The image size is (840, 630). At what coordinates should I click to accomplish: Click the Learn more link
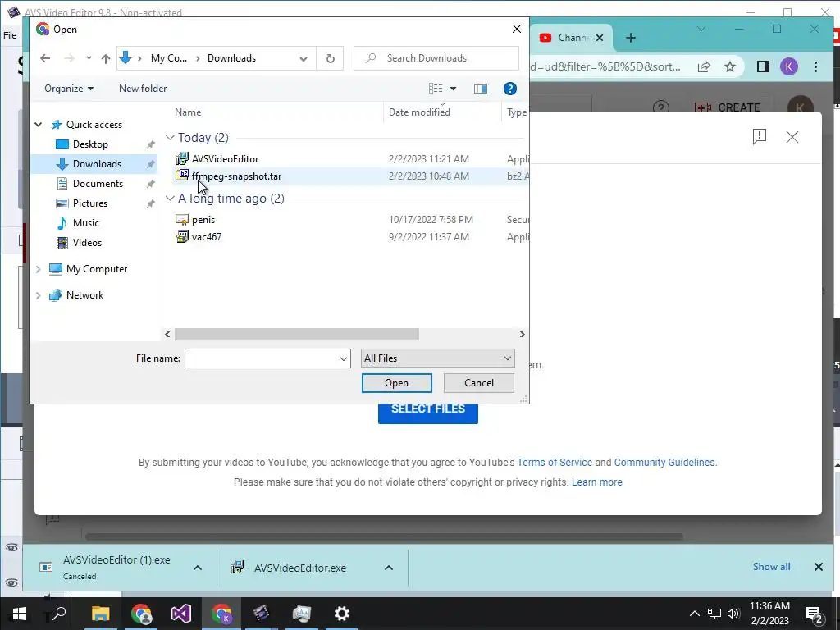pyautogui.click(x=597, y=482)
